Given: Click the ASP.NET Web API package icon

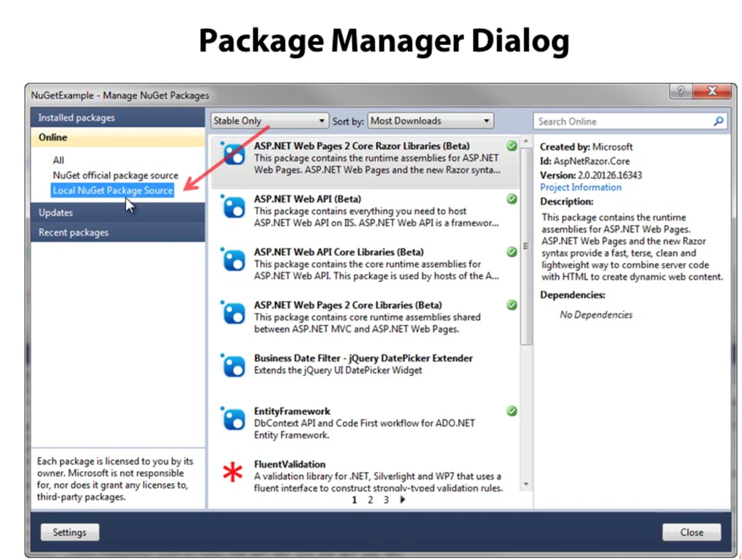Looking at the screenshot, I should pyautogui.click(x=234, y=207).
